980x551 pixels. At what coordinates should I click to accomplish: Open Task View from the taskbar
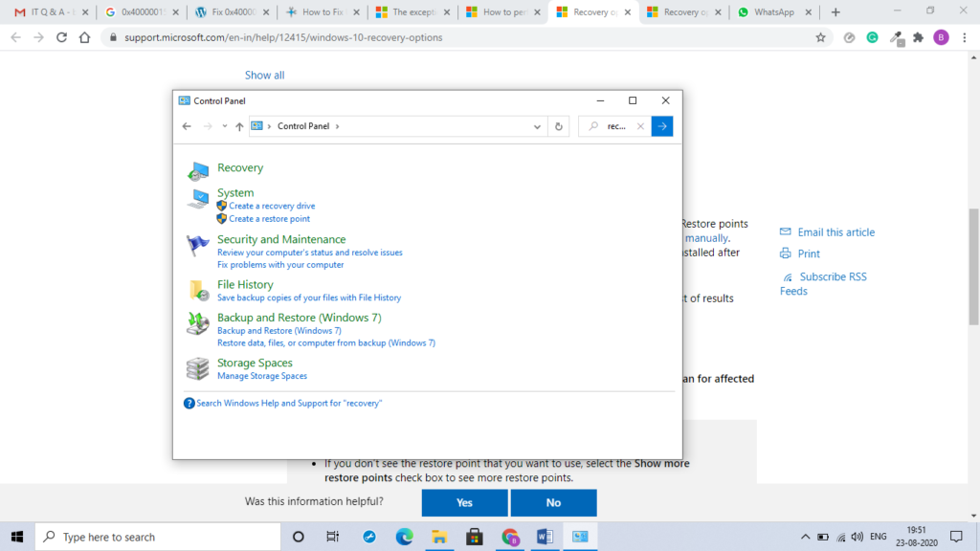pos(332,537)
